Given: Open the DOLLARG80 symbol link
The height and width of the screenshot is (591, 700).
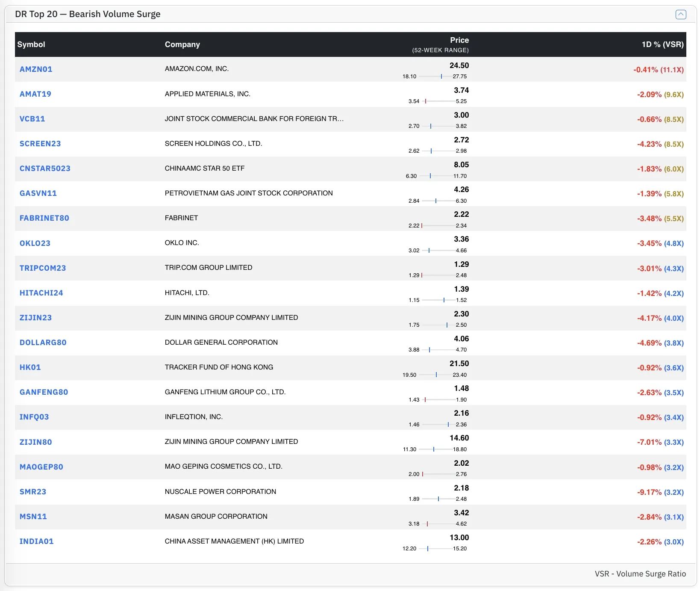Looking at the screenshot, I should [43, 343].
